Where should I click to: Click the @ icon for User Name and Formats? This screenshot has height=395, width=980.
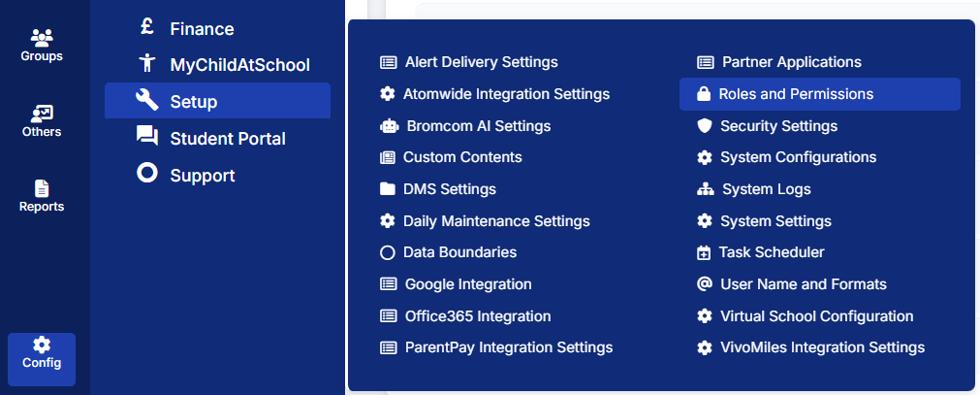[705, 284]
